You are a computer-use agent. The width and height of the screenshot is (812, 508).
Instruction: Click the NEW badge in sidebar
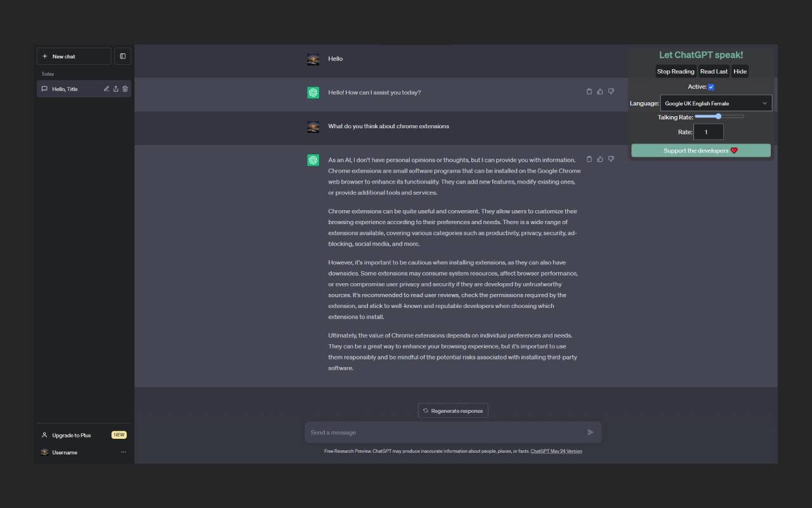(x=119, y=435)
